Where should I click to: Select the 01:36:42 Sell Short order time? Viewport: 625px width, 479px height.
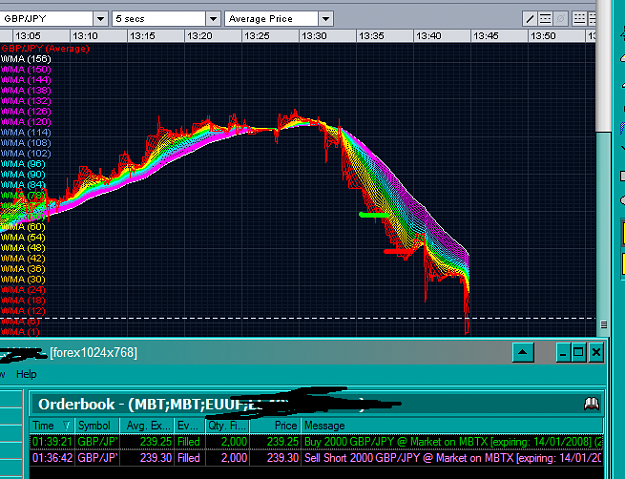point(52,458)
